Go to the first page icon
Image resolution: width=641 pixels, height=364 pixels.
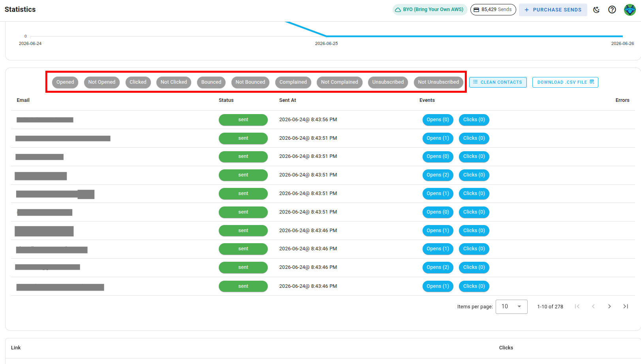pyautogui.click(x=577, y=306)
